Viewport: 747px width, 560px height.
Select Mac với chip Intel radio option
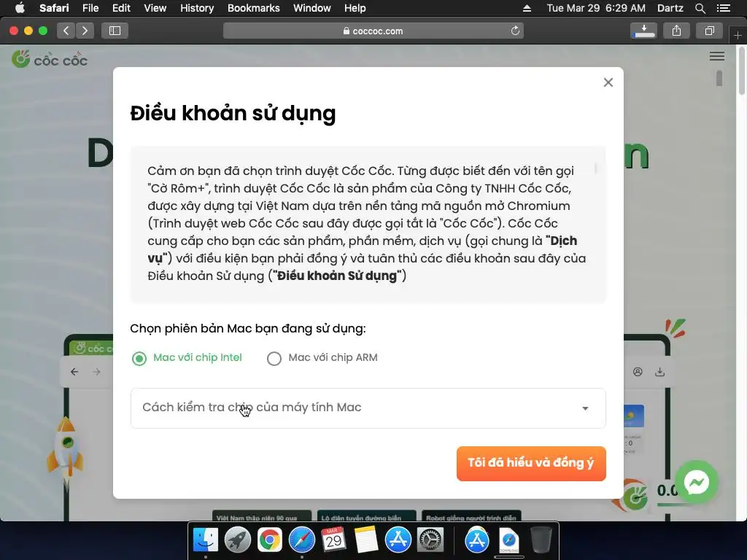coord(139,358)
